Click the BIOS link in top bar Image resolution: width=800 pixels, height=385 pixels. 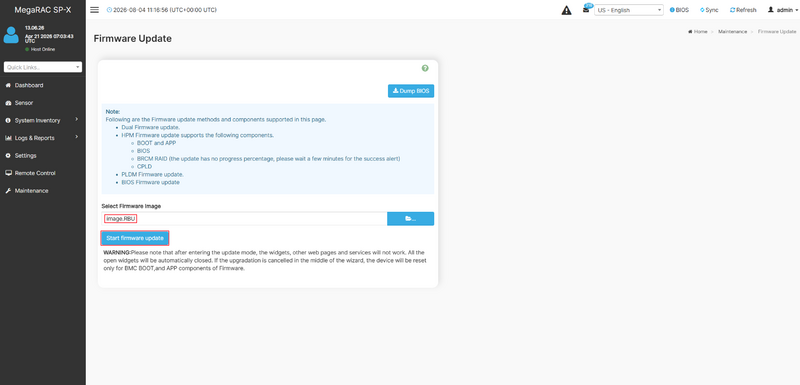click(x=679, y=10)
